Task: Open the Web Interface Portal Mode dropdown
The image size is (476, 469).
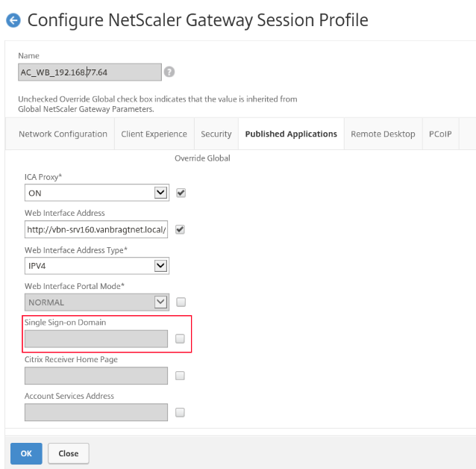Action: 97,302
